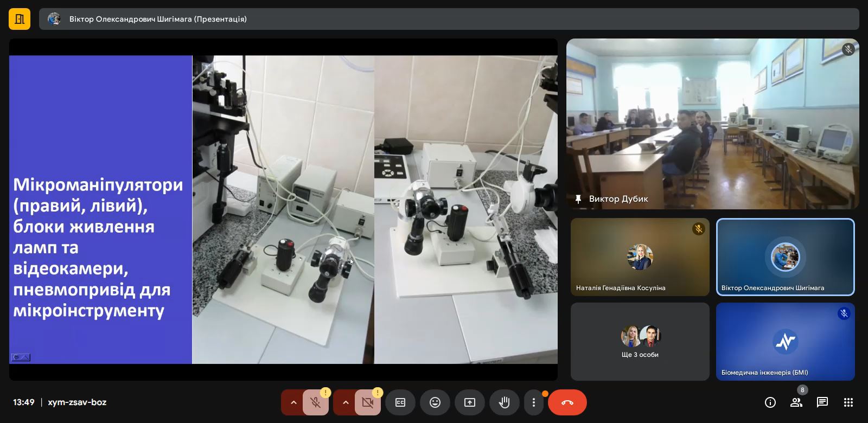Click the muted mic icon on Біомедична інженерія tile
This screenshot has height=423, width=868.
pos(844,313)
